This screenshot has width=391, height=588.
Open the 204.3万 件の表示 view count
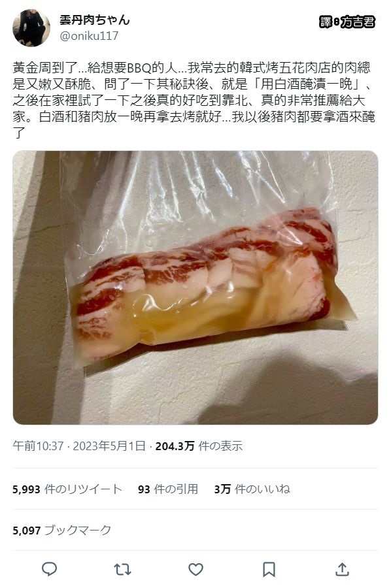pyautogui.click(x=199, y=446)
